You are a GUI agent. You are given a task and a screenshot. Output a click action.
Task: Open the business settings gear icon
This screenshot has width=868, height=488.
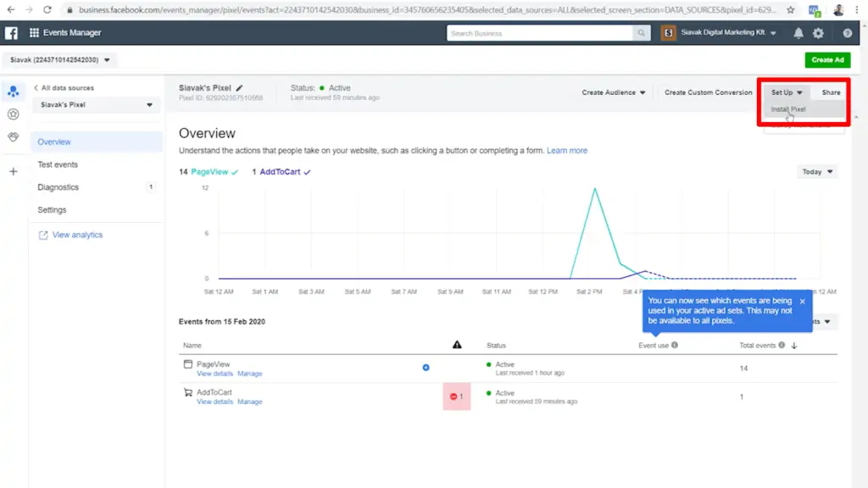coord(818,32)
